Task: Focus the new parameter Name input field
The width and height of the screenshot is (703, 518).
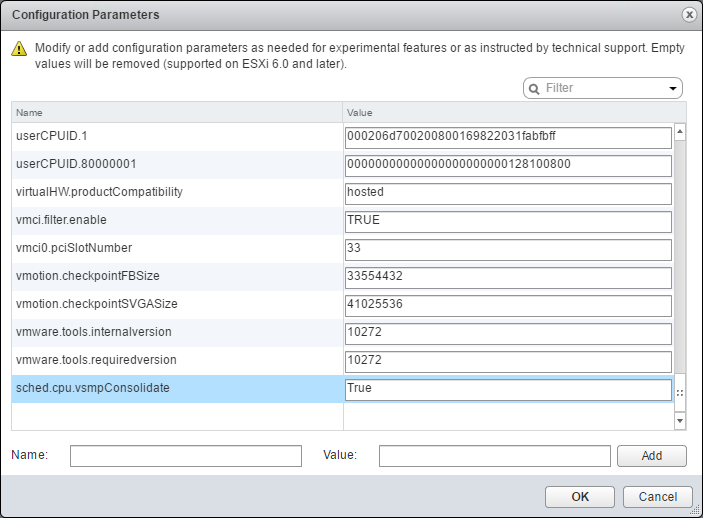Action: coord(186,456)
